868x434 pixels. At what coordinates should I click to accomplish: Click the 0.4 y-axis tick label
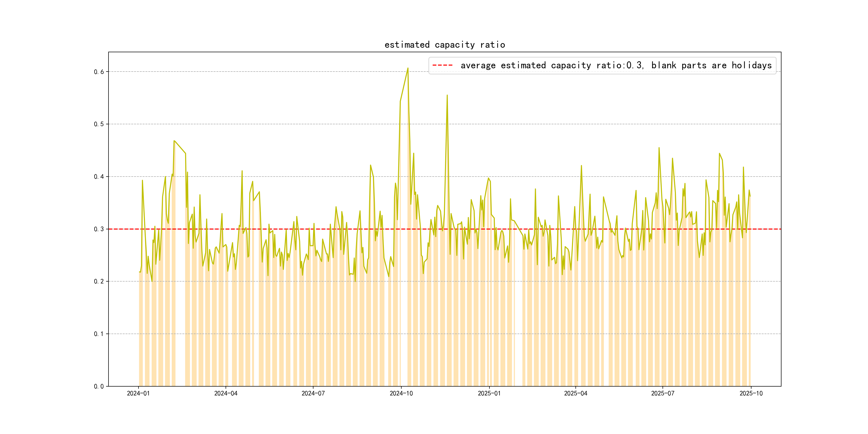99,177
